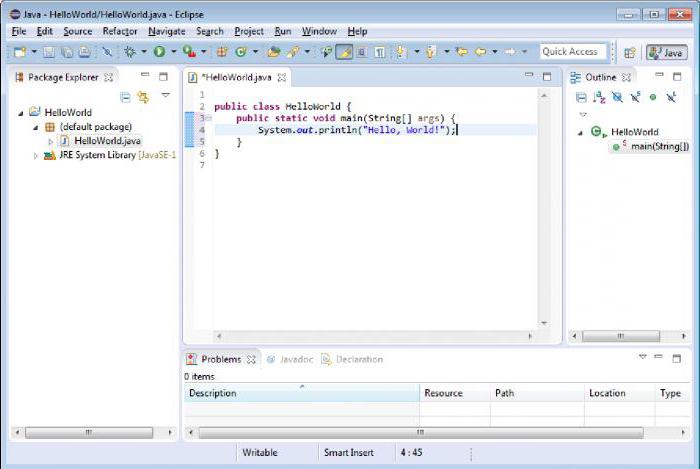Viewport: 700px width, 469px height.
Task: Click the New Java Class toolbar icon
Action: (x=241, y=52)
